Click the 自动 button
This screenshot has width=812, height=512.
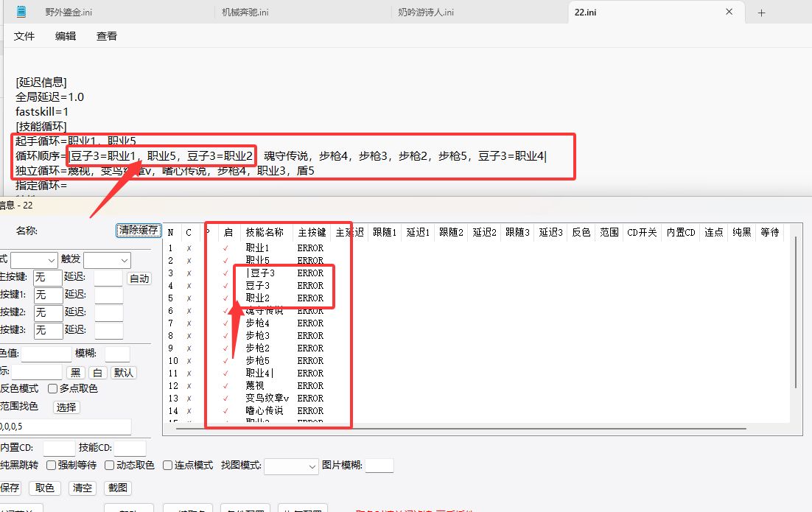tap(139, 278)
